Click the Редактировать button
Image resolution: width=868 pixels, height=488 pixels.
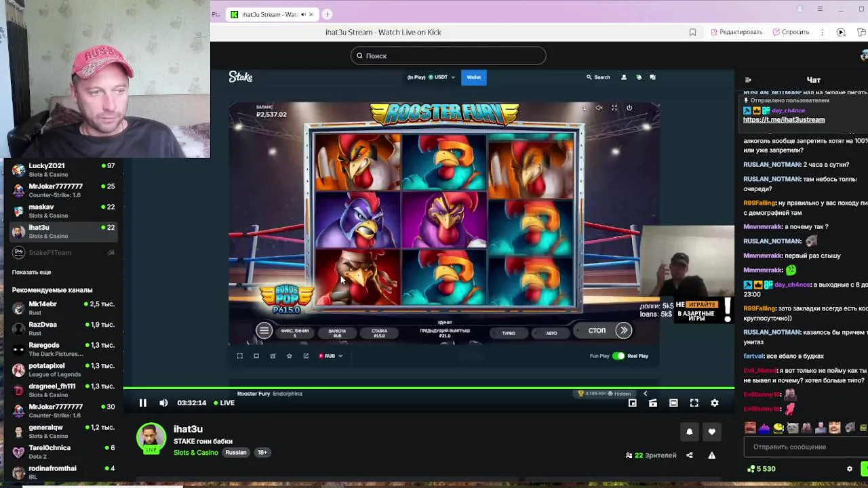[x=736, y=32]
